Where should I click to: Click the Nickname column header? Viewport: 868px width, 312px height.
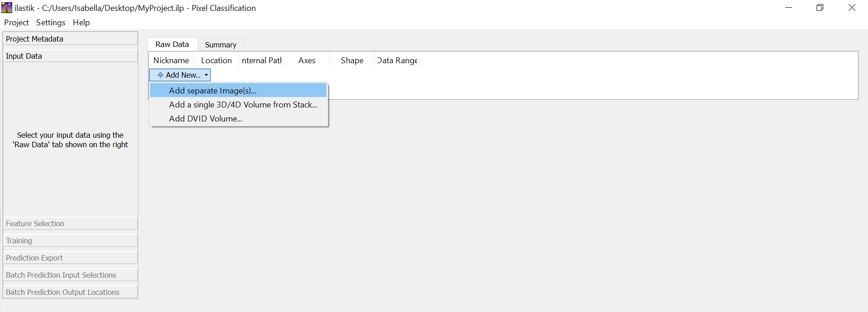[171, 61]
